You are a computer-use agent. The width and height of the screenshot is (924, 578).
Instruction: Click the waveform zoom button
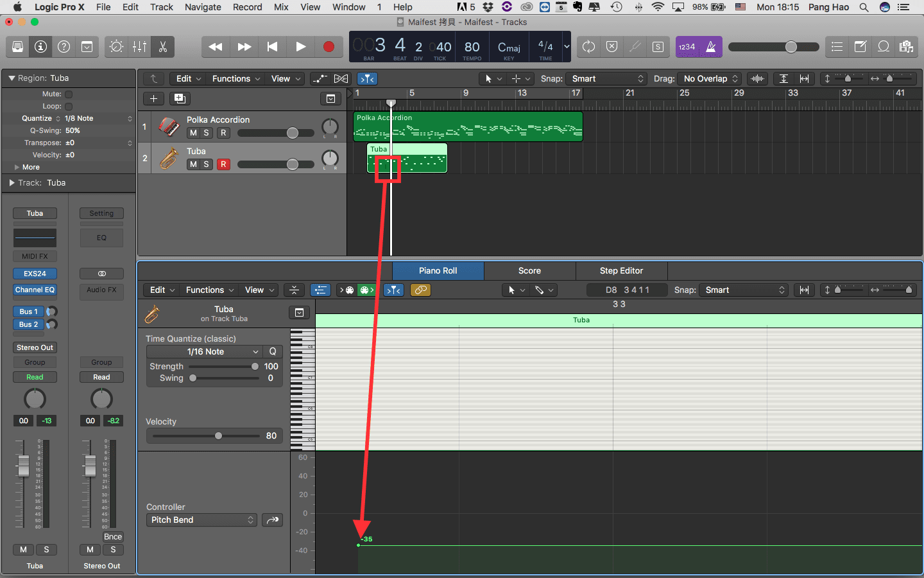758,78
